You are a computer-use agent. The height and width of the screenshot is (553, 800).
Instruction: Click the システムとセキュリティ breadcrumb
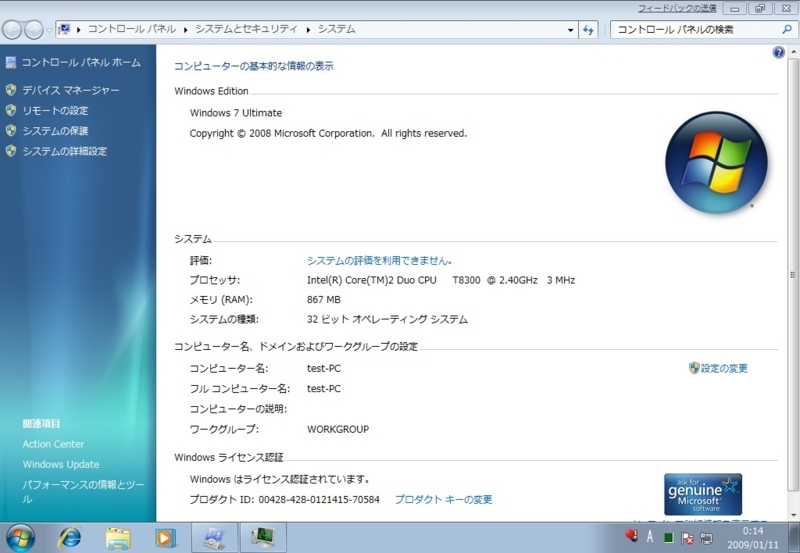[246, 29]
